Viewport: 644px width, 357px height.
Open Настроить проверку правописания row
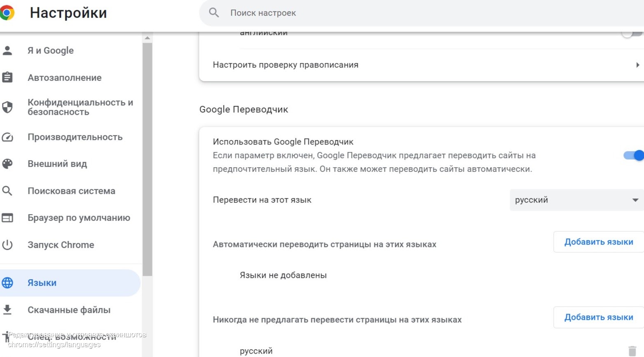(422, 65)
